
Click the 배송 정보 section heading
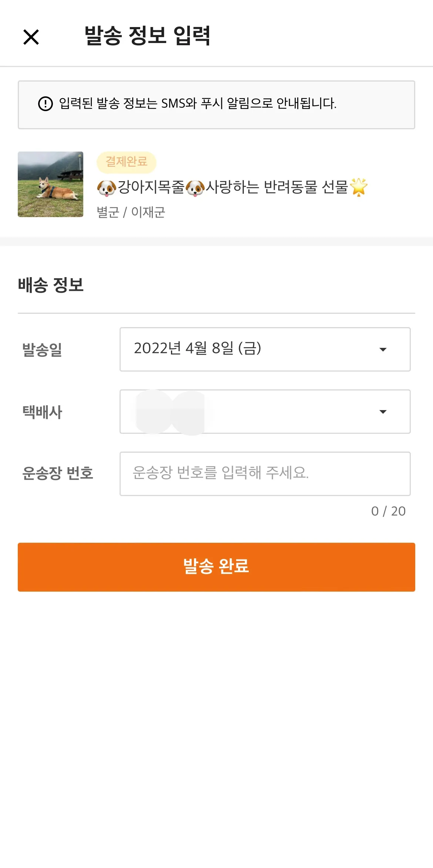51,285
